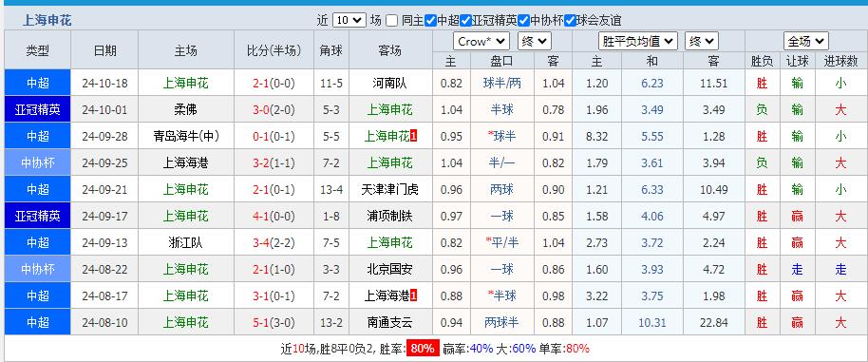Click the away odds 11.51
868x362 pixels.
click(713, 83)
